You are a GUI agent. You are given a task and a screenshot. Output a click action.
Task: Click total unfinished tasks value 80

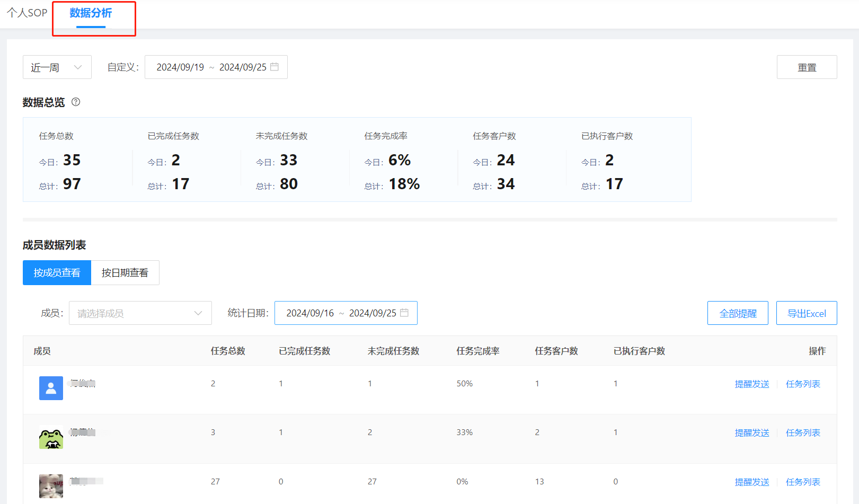tap(289, 184)
